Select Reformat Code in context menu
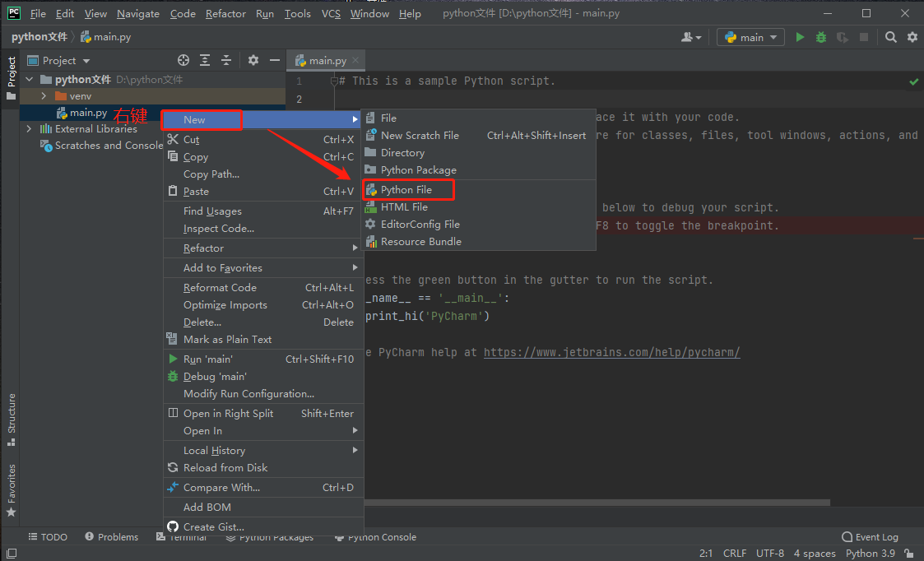This screenshot has width=924, height=561. 263,288
